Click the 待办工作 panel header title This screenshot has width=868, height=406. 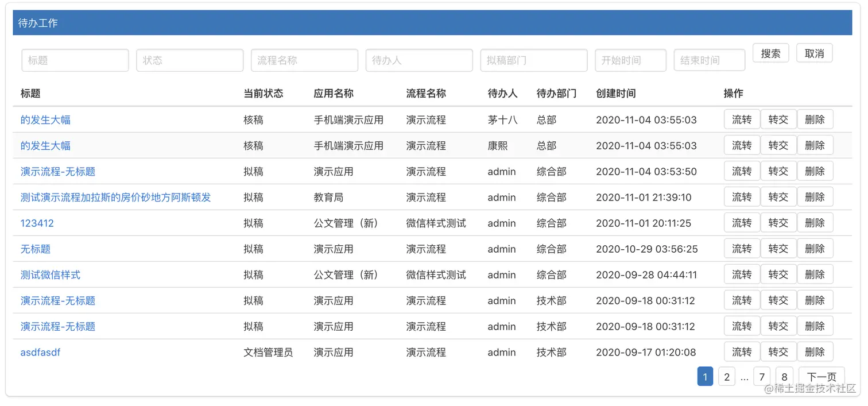tap(38, 23)
